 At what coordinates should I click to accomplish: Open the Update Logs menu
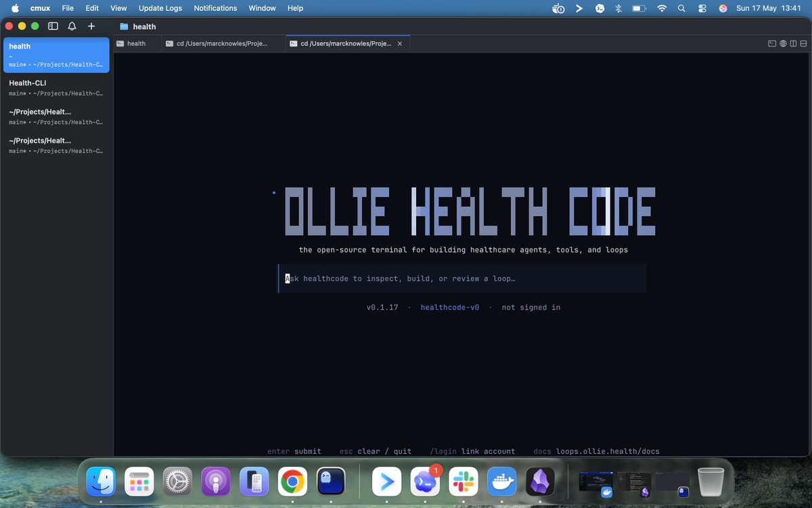[x=160, y=8]
